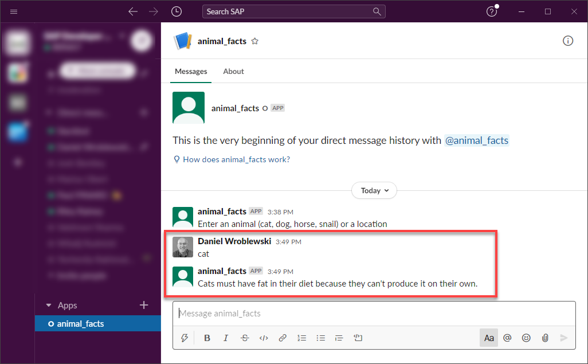Switch to the About tab

tap(233, 71)
